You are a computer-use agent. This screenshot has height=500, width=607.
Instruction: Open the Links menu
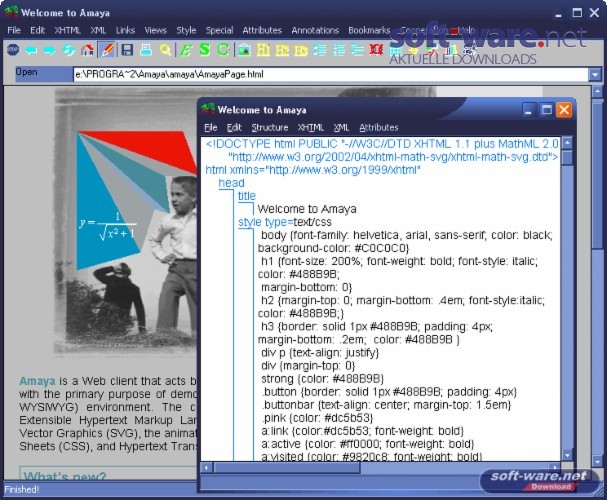pos(125,30)
